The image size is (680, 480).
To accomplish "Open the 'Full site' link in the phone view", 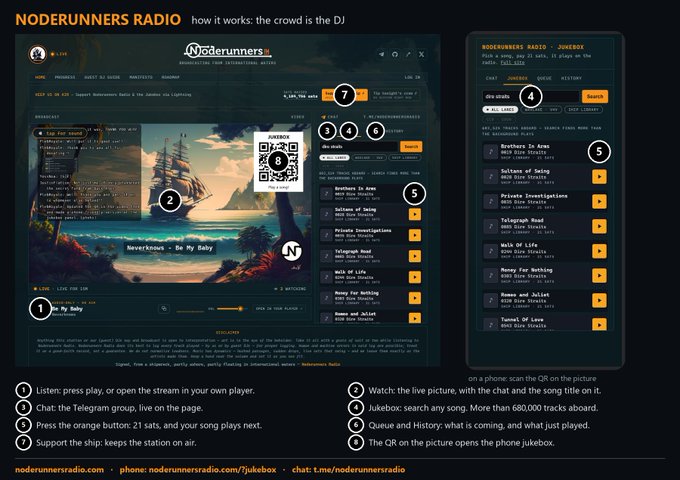I will coord(513,62).
